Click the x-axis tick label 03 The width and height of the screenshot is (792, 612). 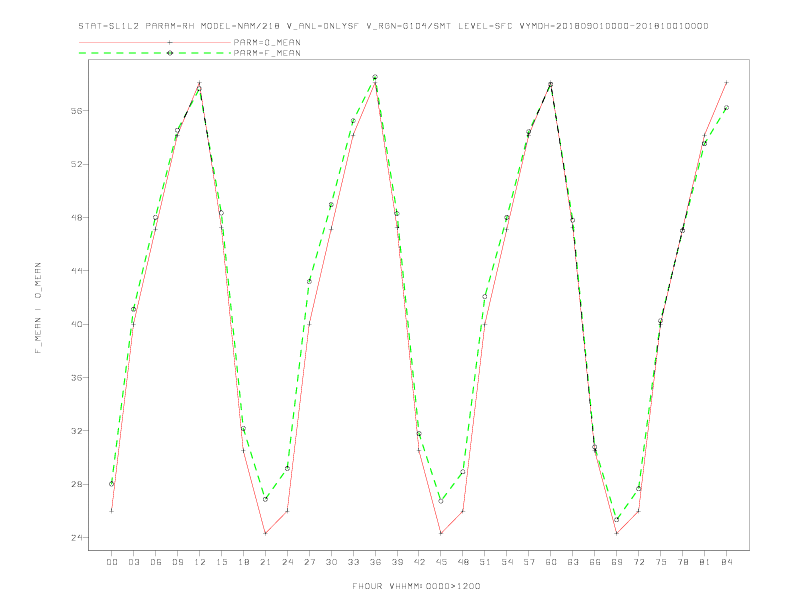133,562
